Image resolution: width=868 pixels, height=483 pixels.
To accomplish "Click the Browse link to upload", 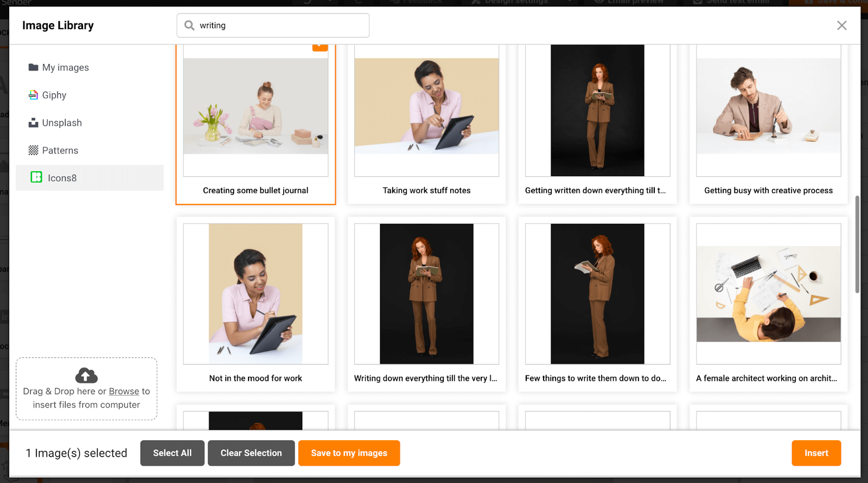I will 124,391.
